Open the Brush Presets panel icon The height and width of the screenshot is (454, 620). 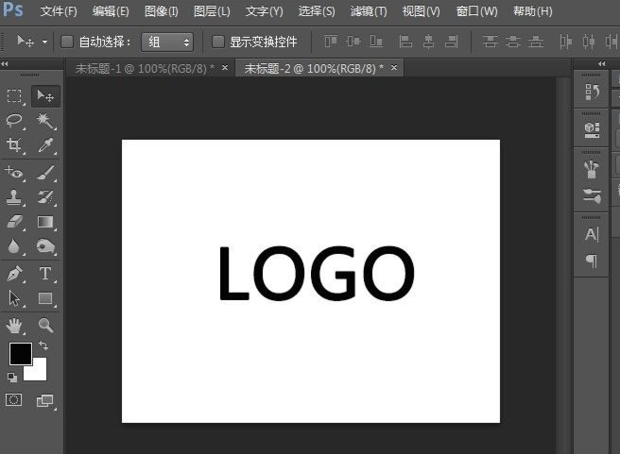coord(592,168)
